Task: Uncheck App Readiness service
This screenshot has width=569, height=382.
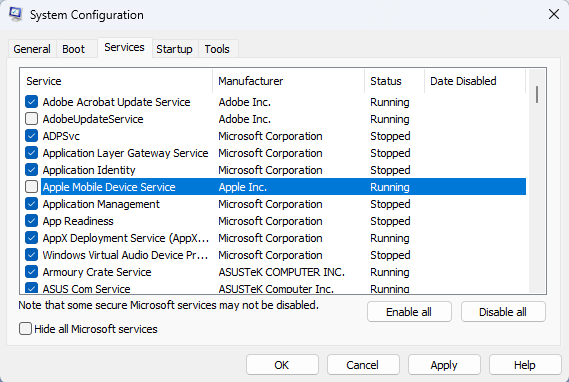Action: tap(32, 221)
